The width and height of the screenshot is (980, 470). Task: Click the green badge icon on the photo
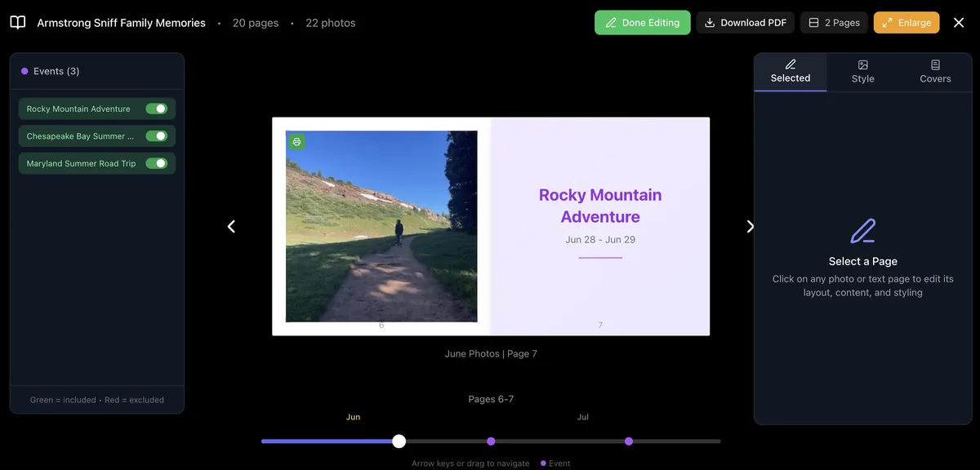(x=296, y=141)
